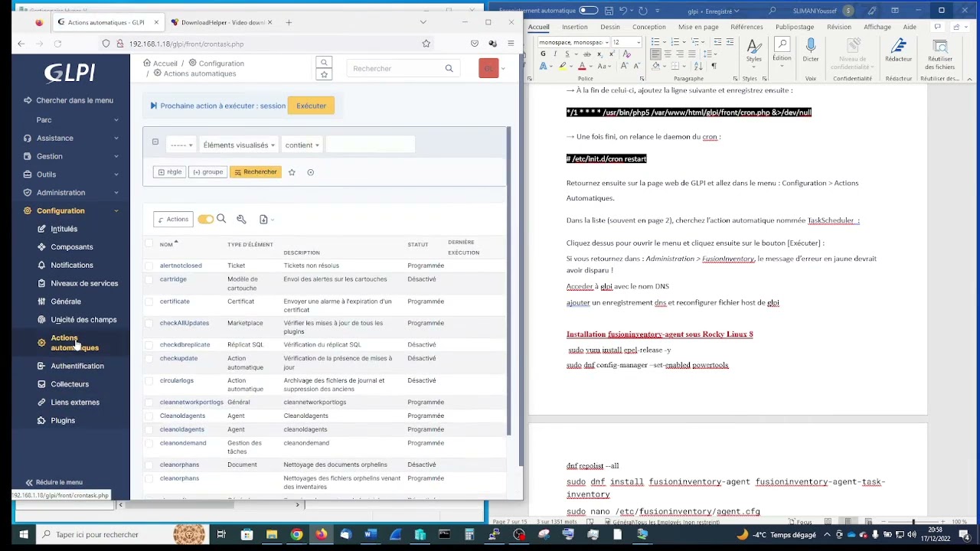The width and height of the screenshot is (980, 551).
Task: Sort the table by NOM column
Action: pyautogui.click(x=166, y=244)
